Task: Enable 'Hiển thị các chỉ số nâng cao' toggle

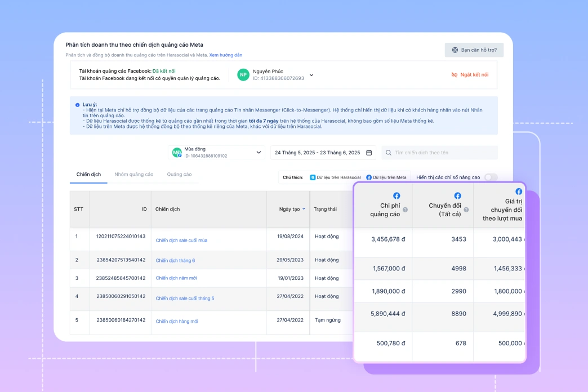Action: click(491, 177)
